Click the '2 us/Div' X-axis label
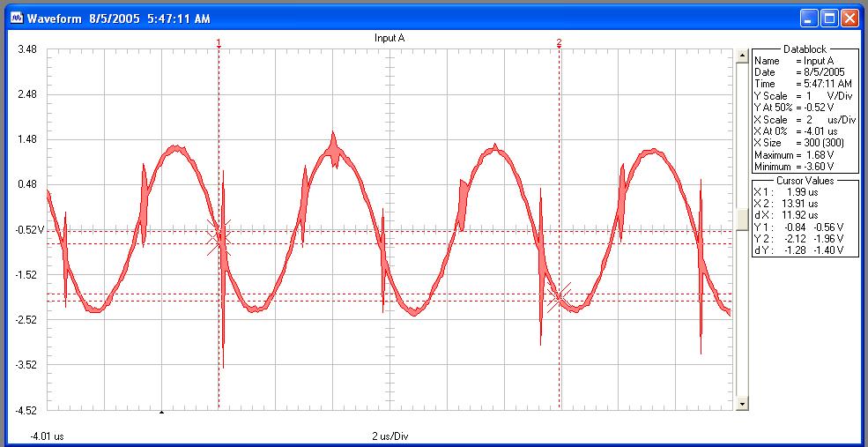The width and height of the screenshot is (868, 447). tap(390, 436)
